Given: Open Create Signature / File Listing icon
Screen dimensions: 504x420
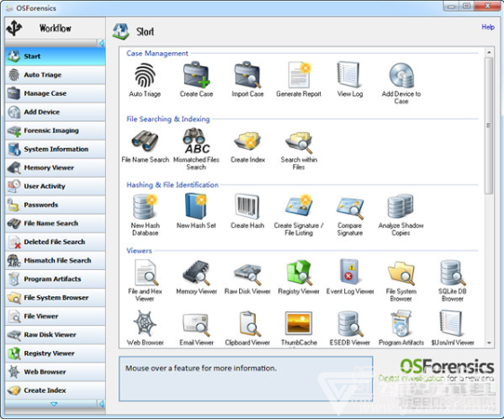Looking at the screenshot, I should pyautogui.click(x=298, y=206).
